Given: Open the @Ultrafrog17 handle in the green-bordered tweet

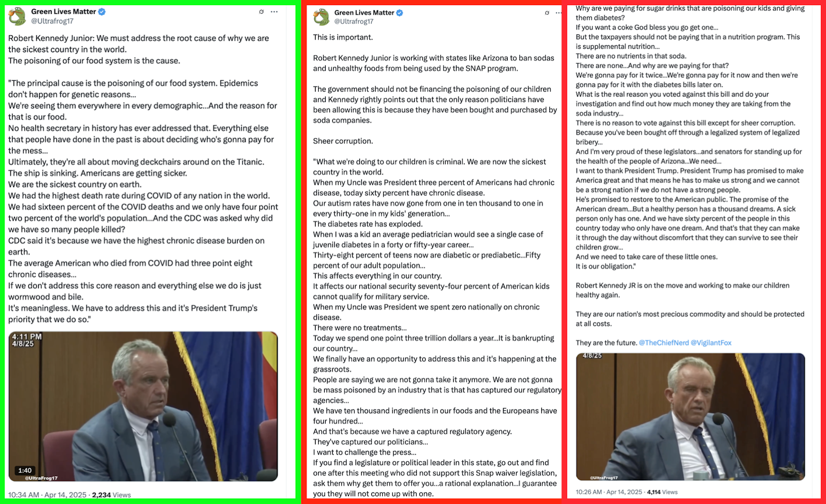Looking at the screenshot, I should 52,21.
